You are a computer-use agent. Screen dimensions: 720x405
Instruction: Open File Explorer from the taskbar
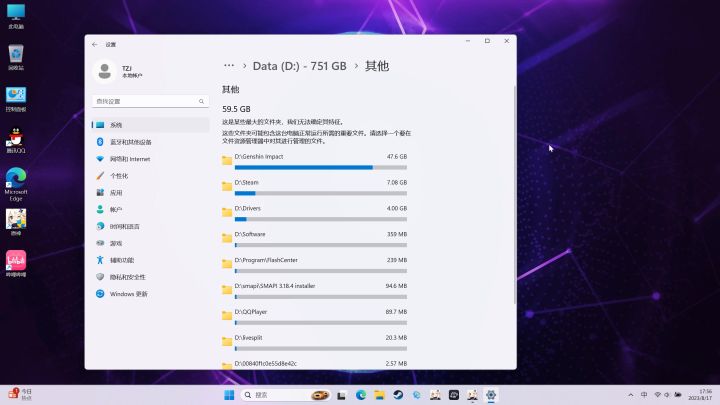pyautogui.click(x=379, y=395)
